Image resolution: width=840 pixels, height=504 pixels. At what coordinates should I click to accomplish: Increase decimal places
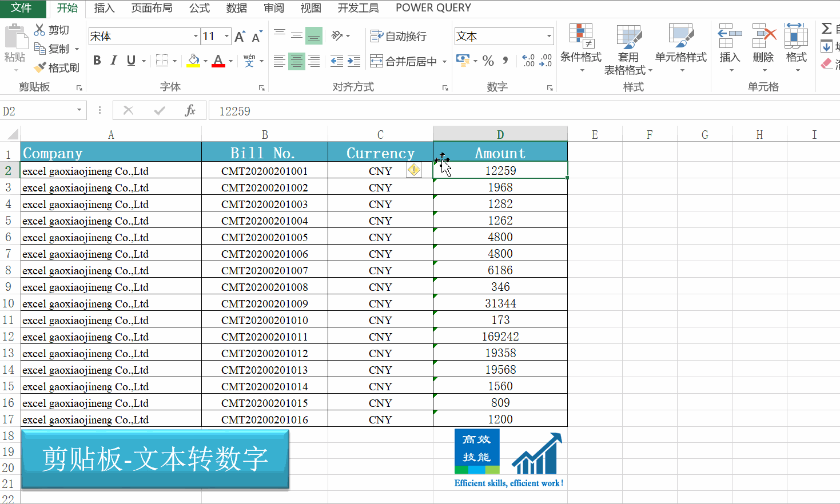tap(528, 61)
